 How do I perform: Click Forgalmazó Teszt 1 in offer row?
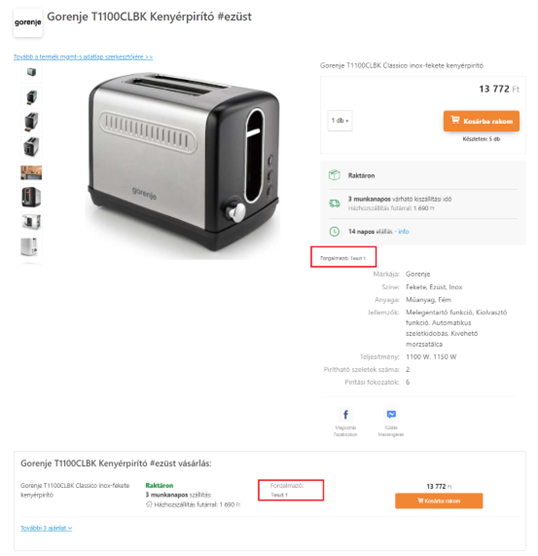pyautogui.click(x=287, y=490)
